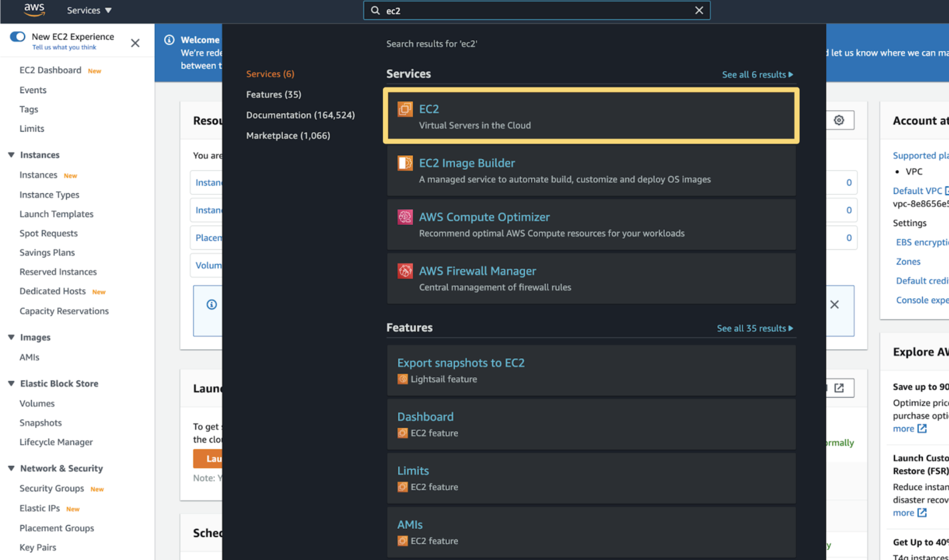Open Limits in the sidebar navigation
The image size is (949, 560).
click(x=32, y=128)
